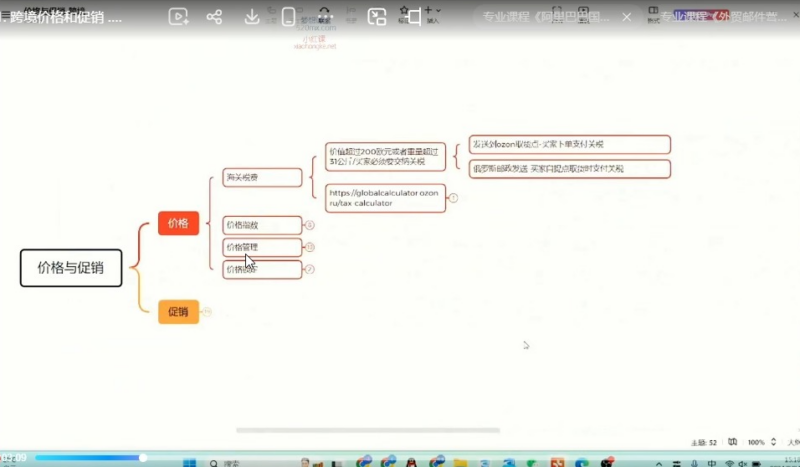The width and height of the screenshot is (800, 467).
Task: Click the 主题: 52 topic count
Action: 704,443
